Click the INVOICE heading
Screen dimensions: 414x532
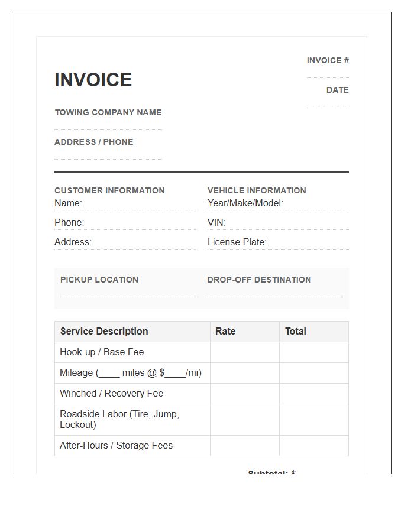93,80
